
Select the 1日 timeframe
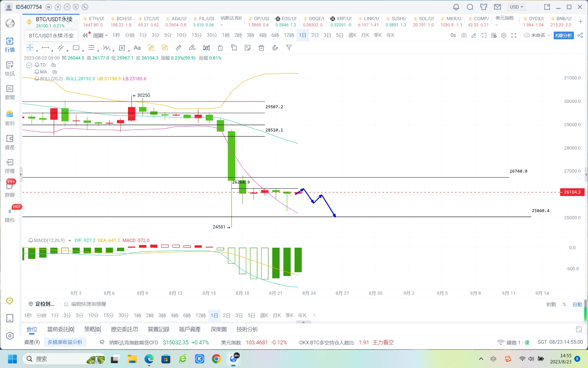pos(303,35)
